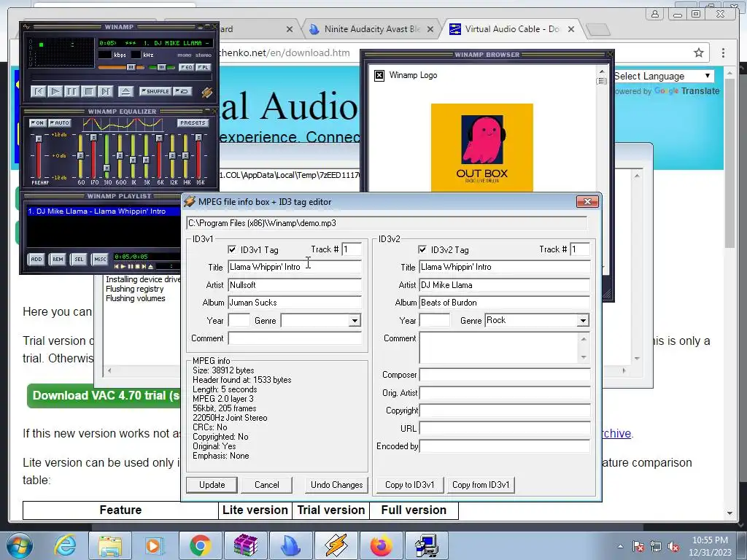Click Winamp lightning bolt logo in main window
Image resolution: width=747 pixels, height=560 pixels.
click(206, 92)
